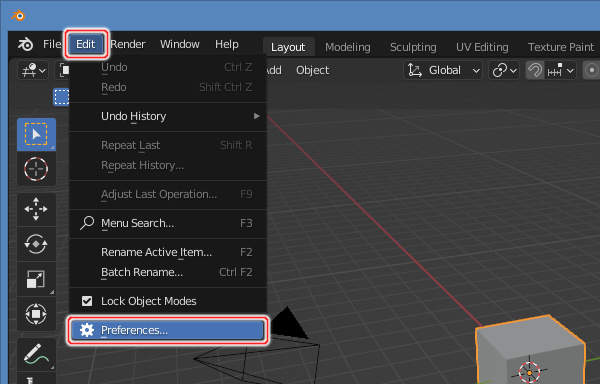Click Repeat Last in Edit menu
Image resolution: width=600 pixels, height=384 pixels.
coord(168,145)
